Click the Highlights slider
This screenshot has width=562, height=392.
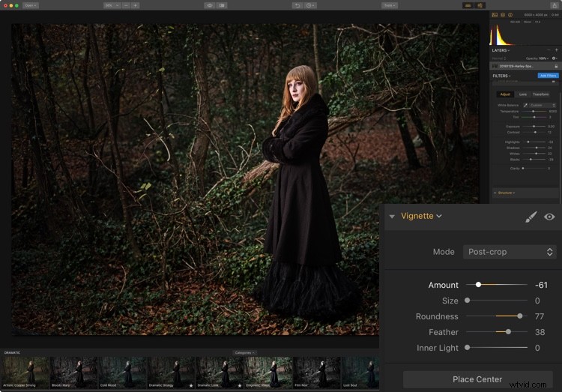tap(534, 142)
